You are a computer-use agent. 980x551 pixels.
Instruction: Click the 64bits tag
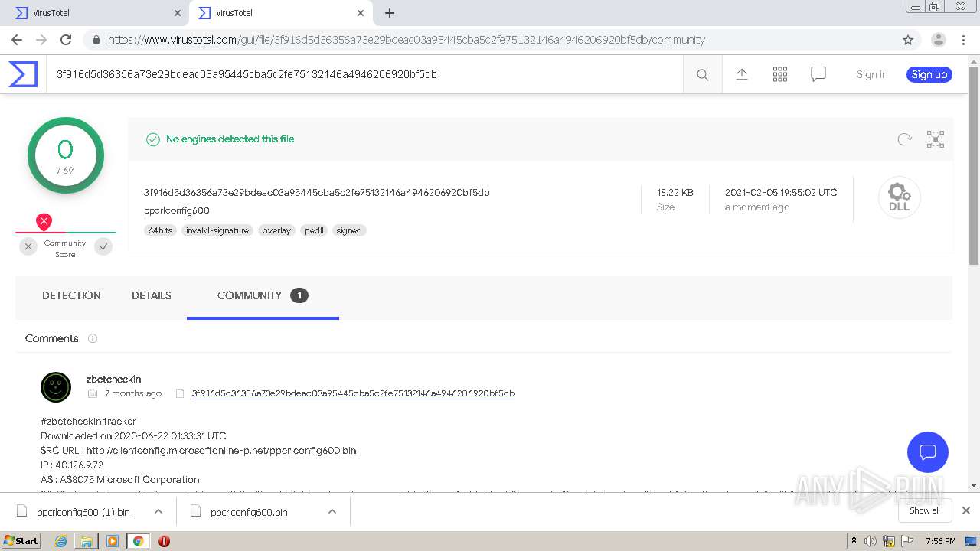[161, 230]
